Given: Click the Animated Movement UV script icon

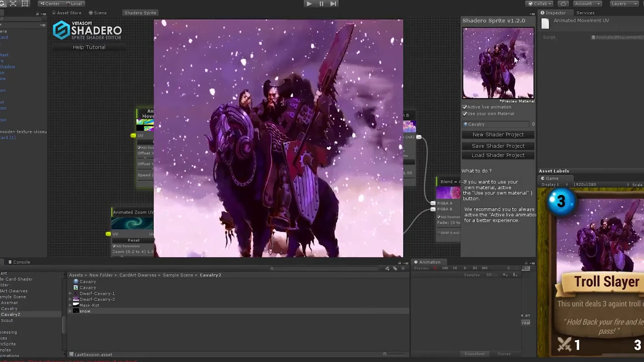Looking at the screenshot, I should [545, 24].
